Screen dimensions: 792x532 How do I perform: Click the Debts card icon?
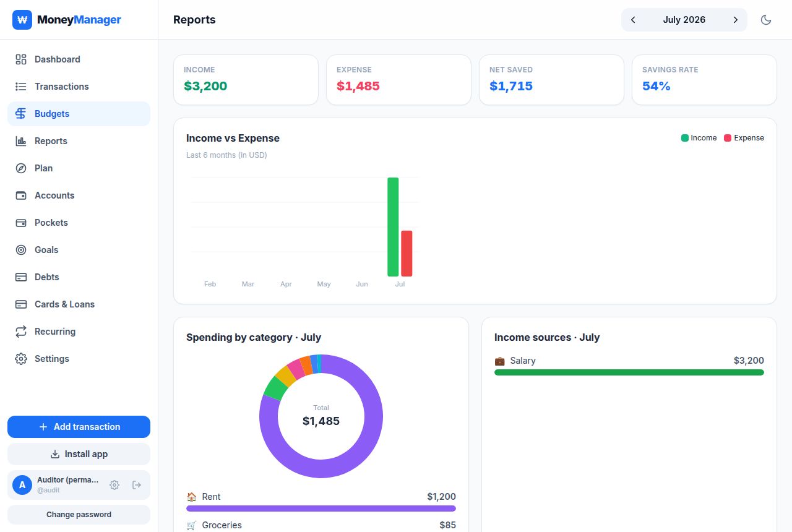pyautogui.click(x=21, y=277)
